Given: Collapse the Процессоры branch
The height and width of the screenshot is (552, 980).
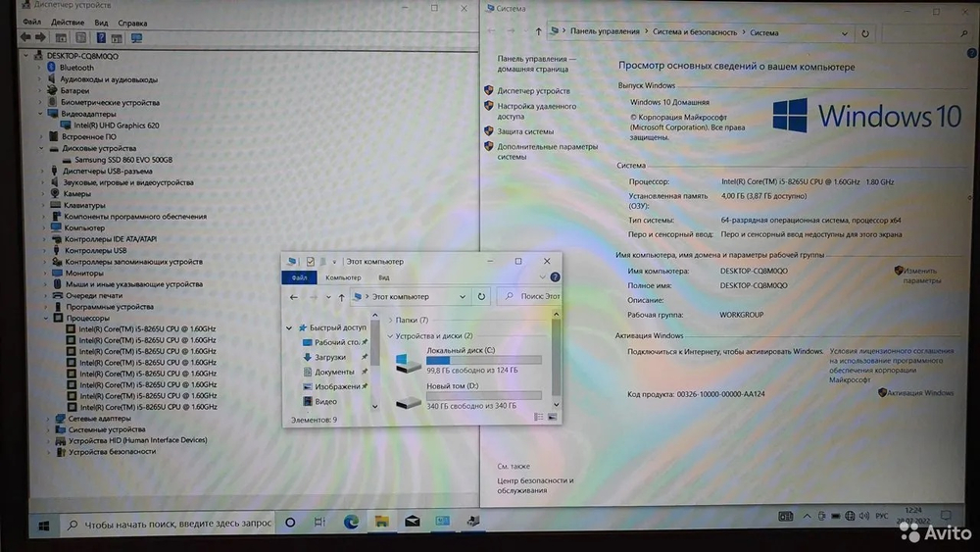Looking at the screenshot, I should pyautogui.click(x=46, y=318).
